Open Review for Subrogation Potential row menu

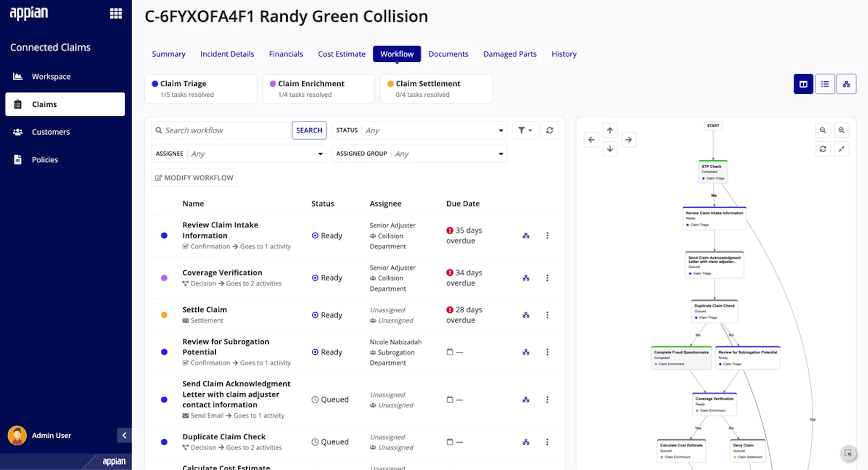pos(547,352)
